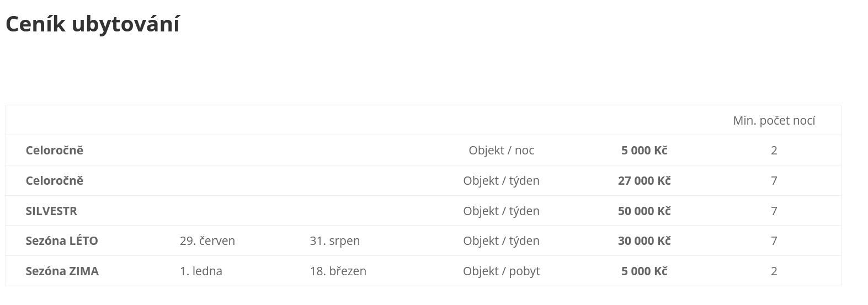Click minimum nights value in Sezóna LÉTO row
Screen dimensions: 868x305
click(774, 240)
